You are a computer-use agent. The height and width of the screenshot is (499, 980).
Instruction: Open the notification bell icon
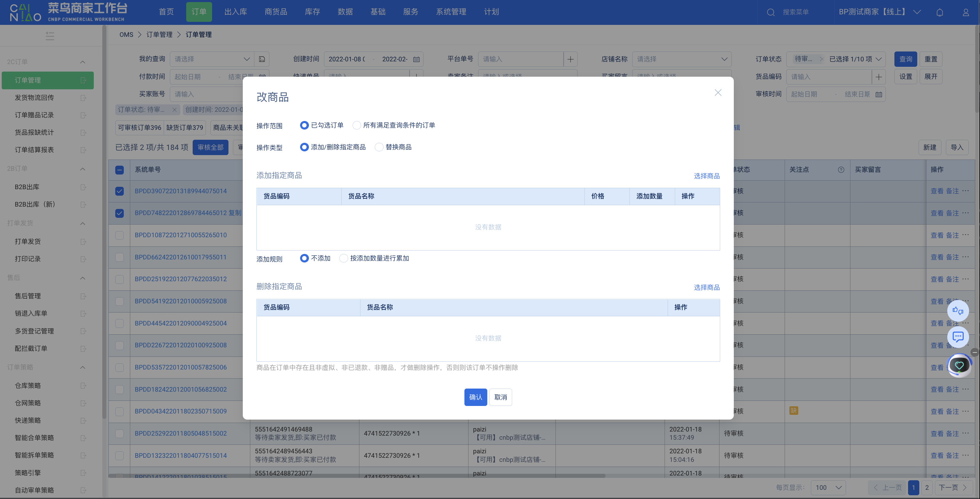tap(939, 12)
